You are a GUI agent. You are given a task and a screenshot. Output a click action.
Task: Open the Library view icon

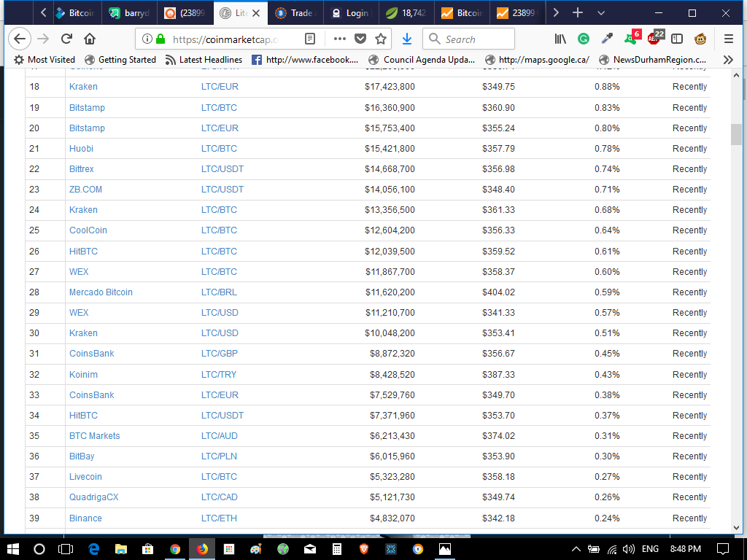coord(560,39)
